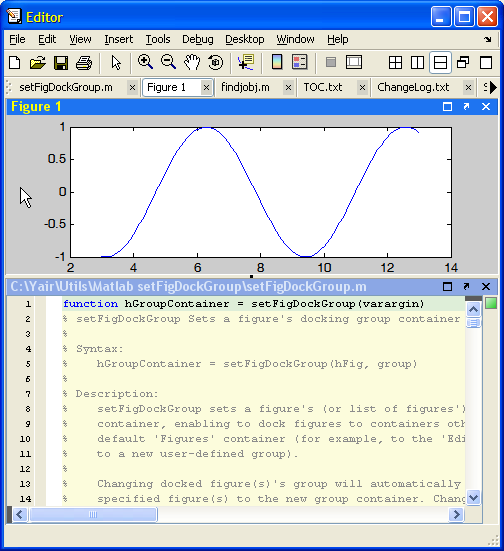Click the Print icon
The image size is (504, 551).
pos(84,63)
